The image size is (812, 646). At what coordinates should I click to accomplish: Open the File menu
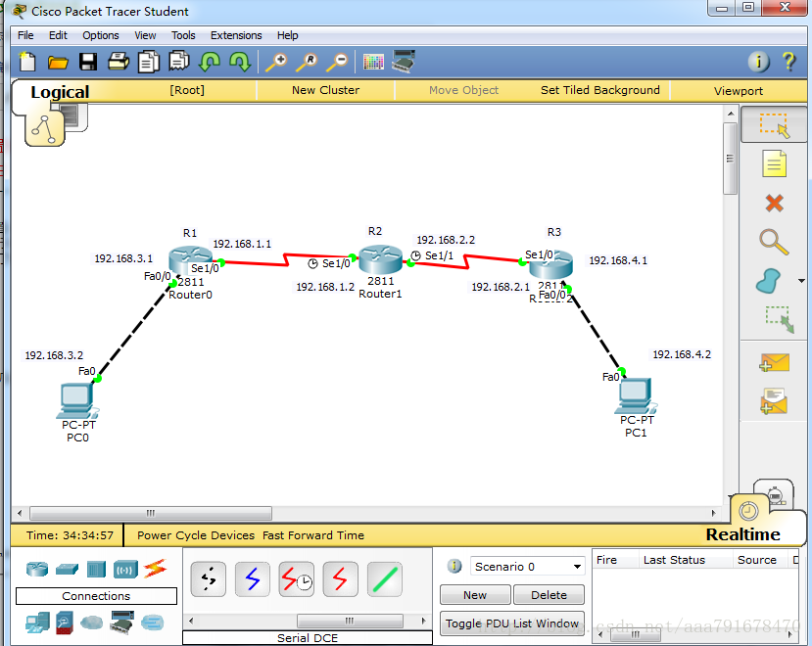tap(25, 35)
